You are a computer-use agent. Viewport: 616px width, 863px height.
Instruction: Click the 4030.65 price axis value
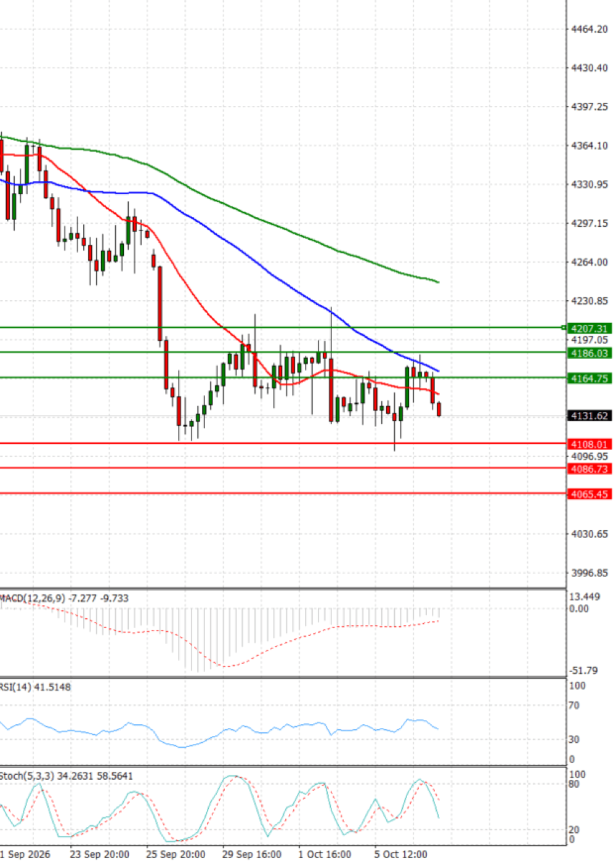click(x=590, y=534)
